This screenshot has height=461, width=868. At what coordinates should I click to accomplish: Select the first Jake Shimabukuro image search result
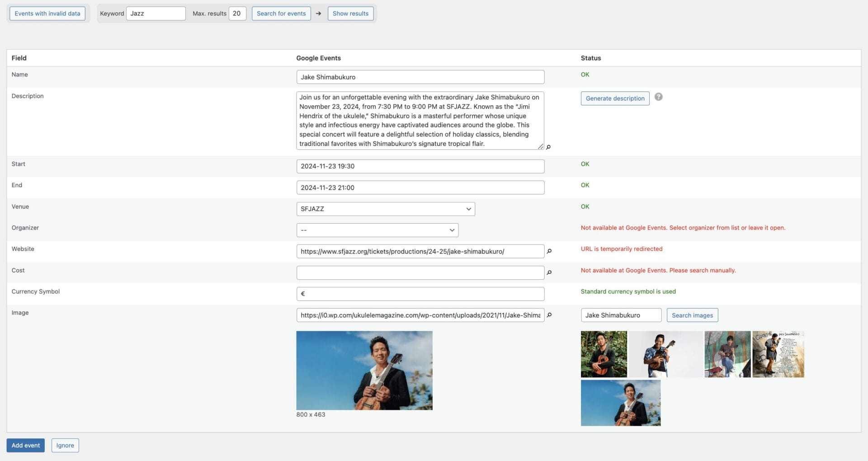click(604, 354)
